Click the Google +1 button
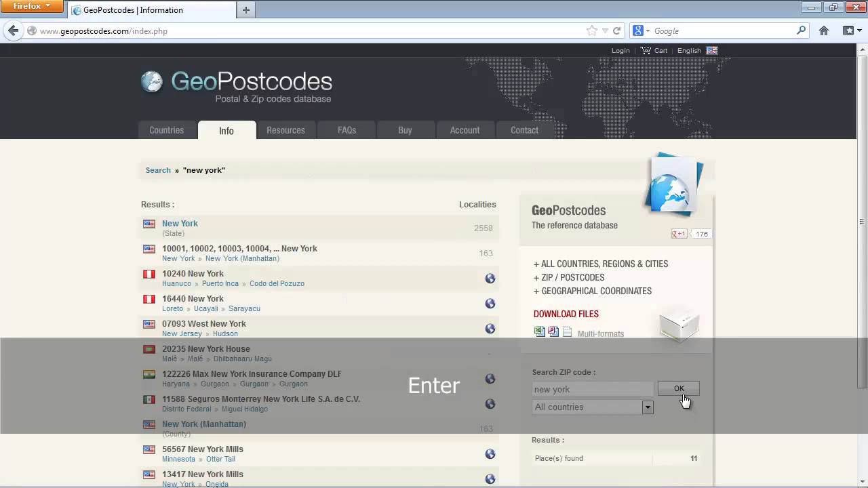The image size is (868, 488). (679, 234)
